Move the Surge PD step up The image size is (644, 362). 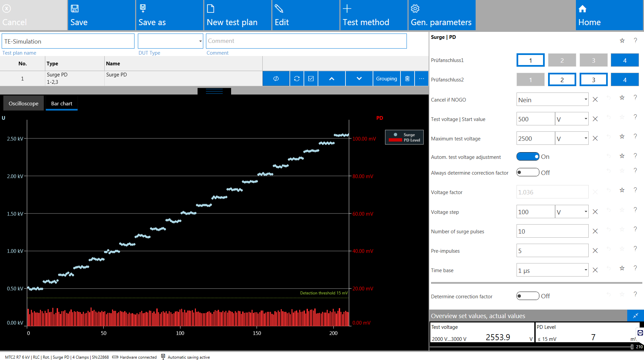click(x=332, y=78)
